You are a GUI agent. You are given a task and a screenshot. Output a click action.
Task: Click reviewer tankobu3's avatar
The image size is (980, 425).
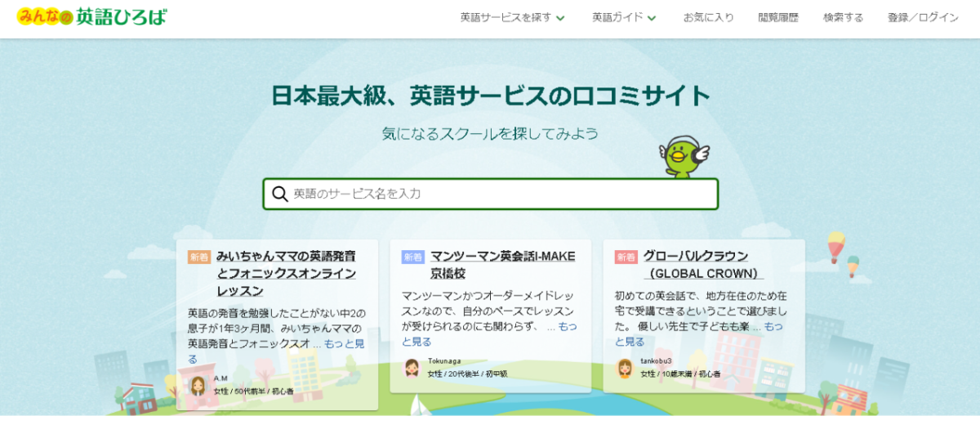625,368
